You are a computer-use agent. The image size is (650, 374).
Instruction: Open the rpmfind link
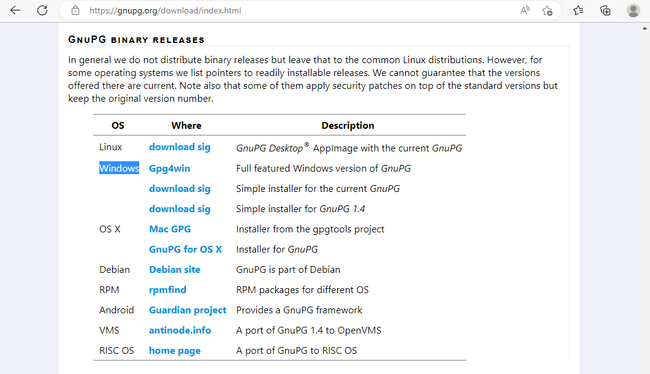(x=167, y=290)
